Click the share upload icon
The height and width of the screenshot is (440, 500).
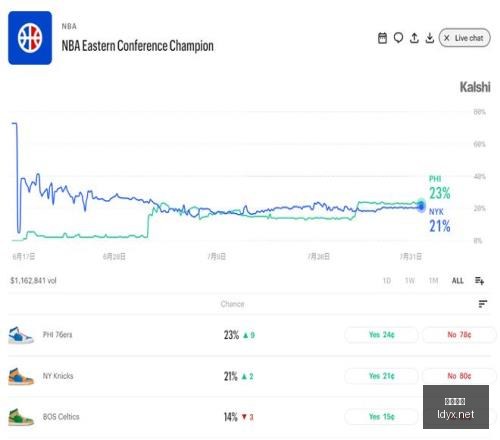click(414, 38)
